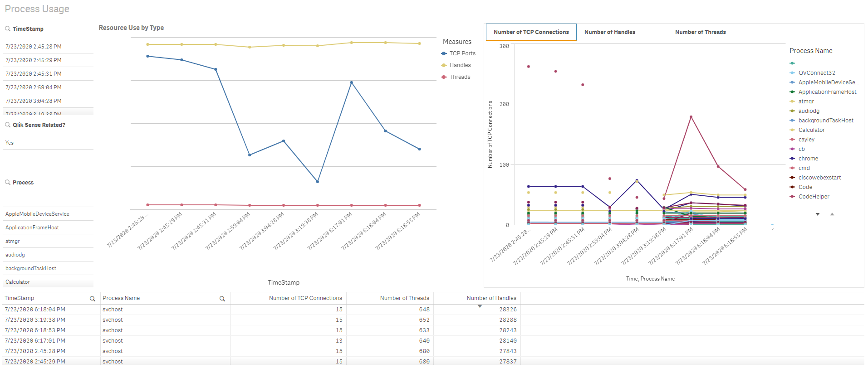The width and height of the screenshot is (868, 368).
Task: Switch to Number of Handles tab
Action: pyautogui.click(x=610, y=32)
